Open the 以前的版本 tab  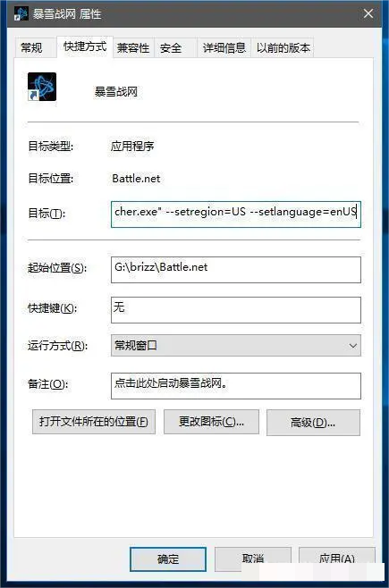point(283,48)
